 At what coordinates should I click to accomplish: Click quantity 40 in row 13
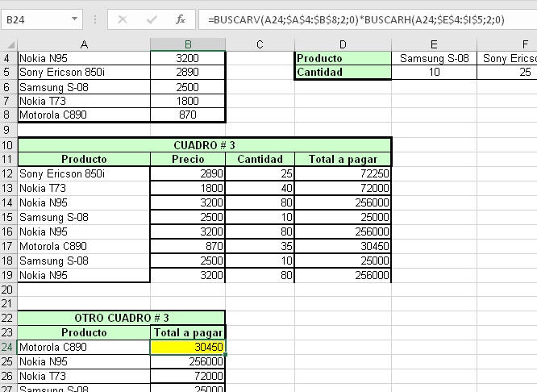(260, 188)
